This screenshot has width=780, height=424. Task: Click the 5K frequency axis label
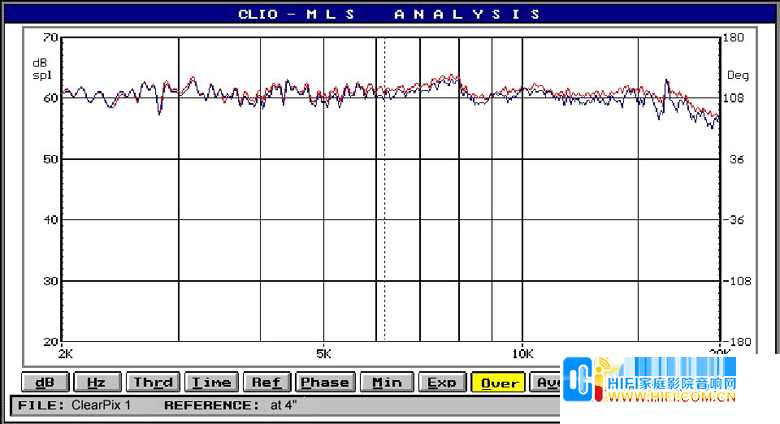coord(323,353)
